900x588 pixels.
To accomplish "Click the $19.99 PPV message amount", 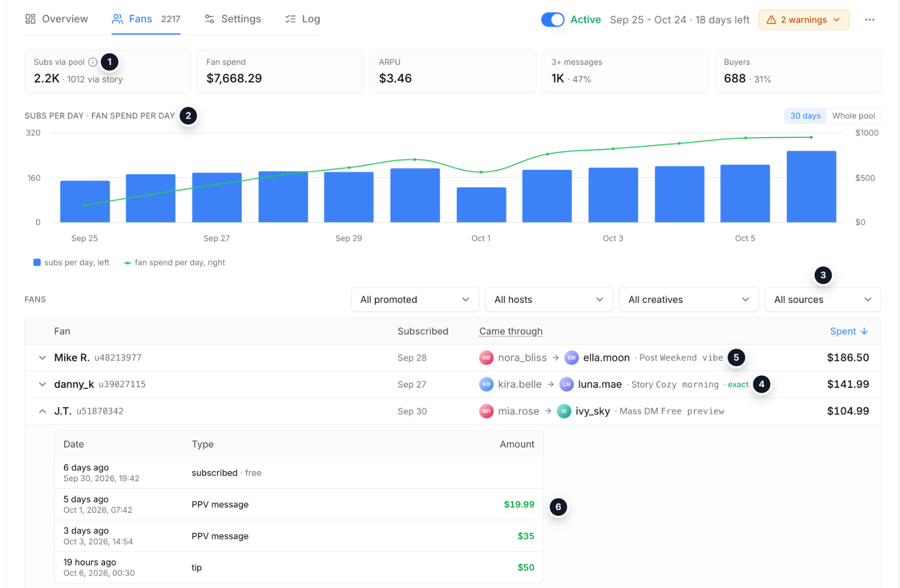I will point(519,505).
